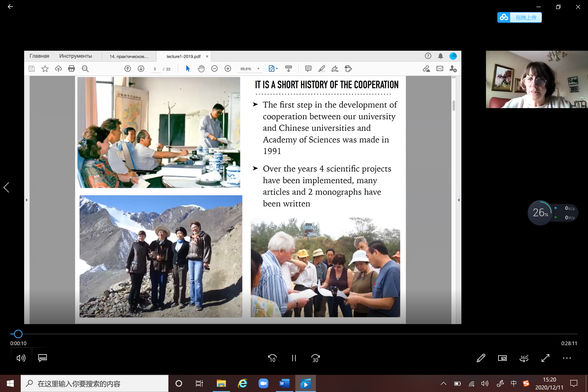Skip forward 30 seconds
588x392 pixels.
pos(315,358)
